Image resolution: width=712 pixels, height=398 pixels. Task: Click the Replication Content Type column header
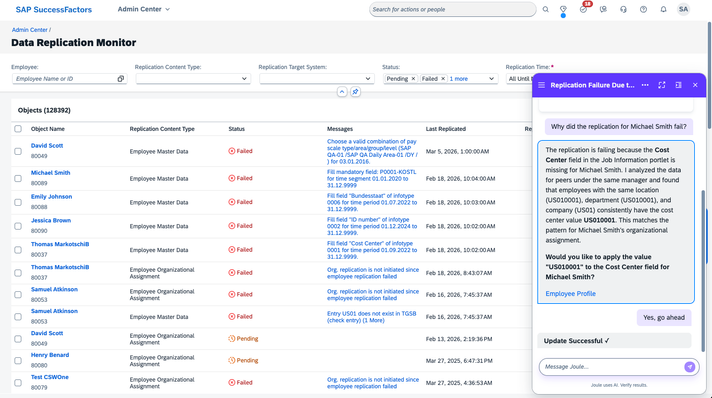point(162,129)
